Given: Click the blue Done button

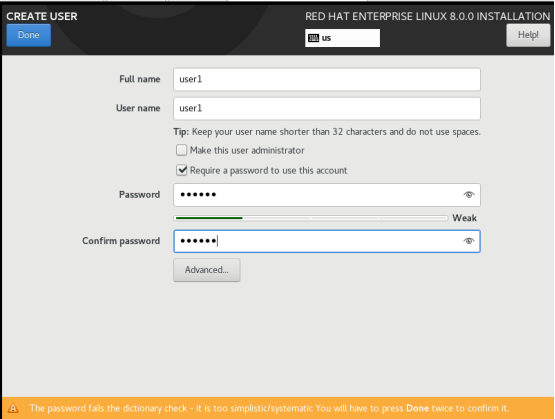Looking at the screenshot, I should (x=29, y=35).
